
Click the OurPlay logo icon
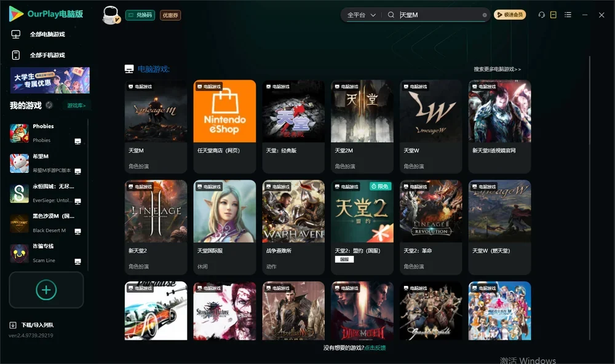(x=16, y=14)
